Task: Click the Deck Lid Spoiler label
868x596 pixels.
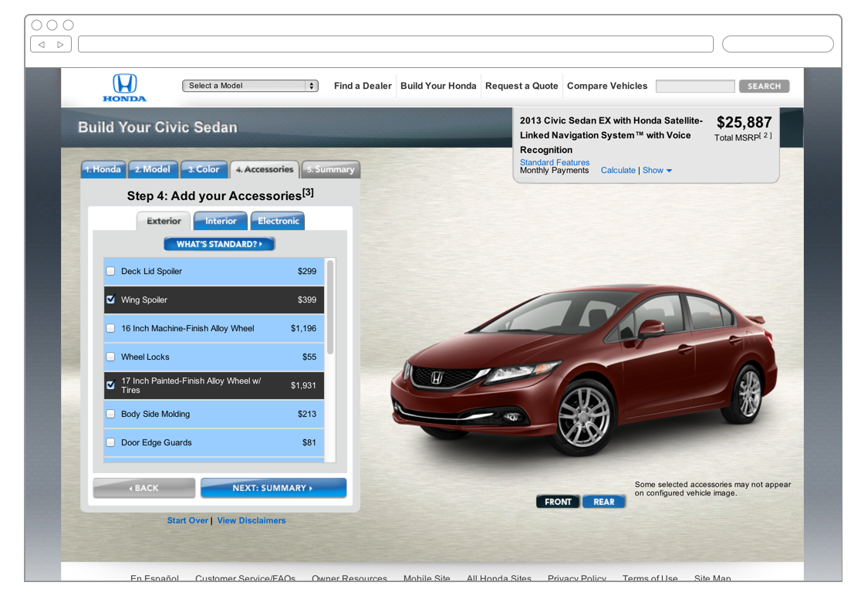Action: click(152, 272)
